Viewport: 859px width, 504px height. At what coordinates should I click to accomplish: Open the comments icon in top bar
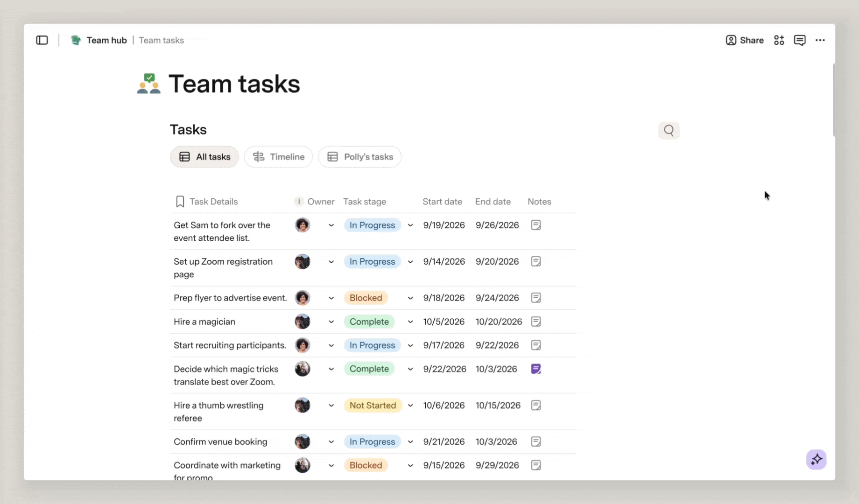coord(799,40)
